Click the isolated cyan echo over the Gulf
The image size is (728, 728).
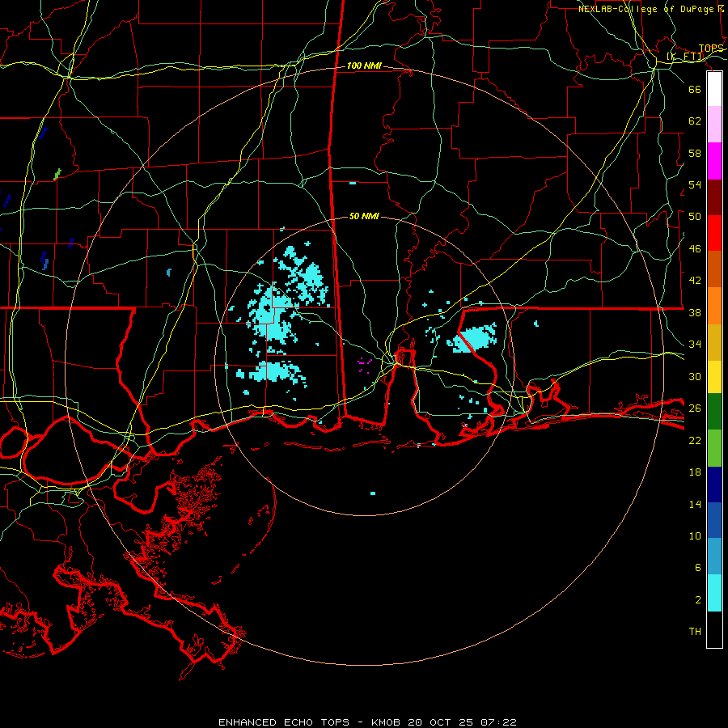click(373, 493)
